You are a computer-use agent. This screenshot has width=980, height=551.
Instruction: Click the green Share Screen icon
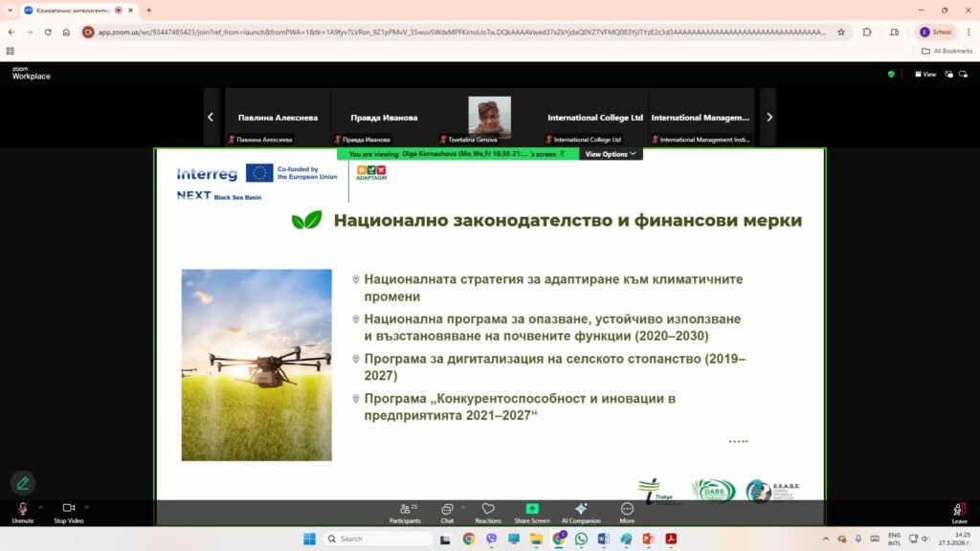(x=532, y=509)
